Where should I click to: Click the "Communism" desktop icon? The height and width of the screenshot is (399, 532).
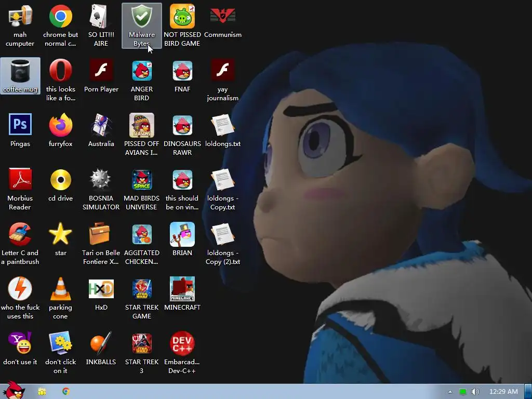coord(222,21)
